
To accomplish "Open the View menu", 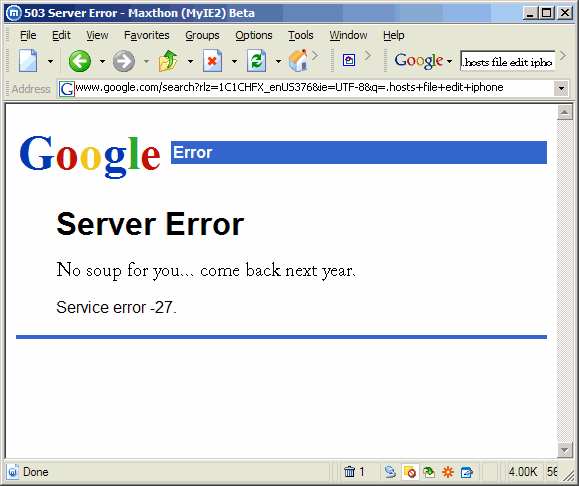I will click(x=97, y=35).
